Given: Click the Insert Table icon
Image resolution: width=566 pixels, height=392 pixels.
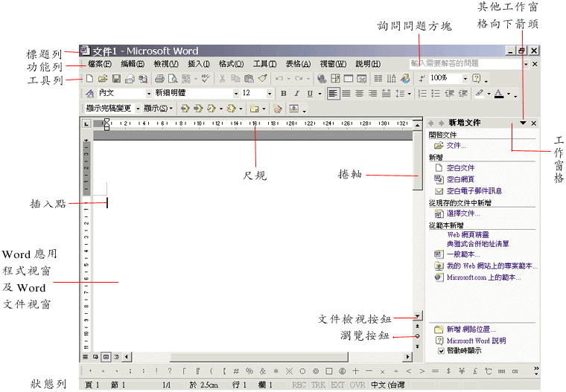Looking at the screenshot, I should [x=349, y=78].
